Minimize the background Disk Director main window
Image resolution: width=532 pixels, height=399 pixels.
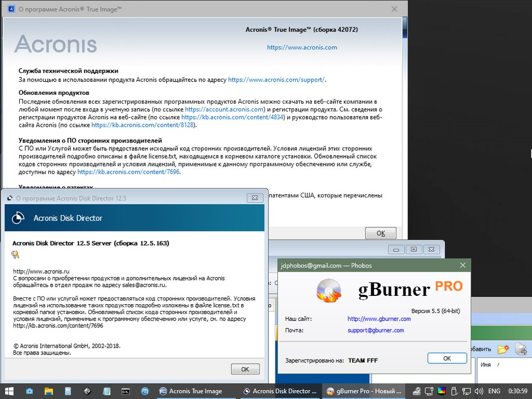396,250
